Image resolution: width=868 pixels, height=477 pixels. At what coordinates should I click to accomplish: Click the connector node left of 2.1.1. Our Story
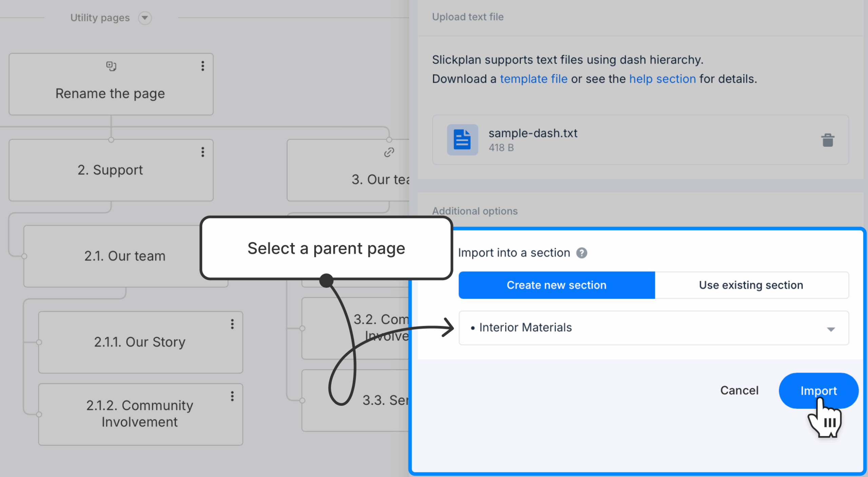click(39, 342)
